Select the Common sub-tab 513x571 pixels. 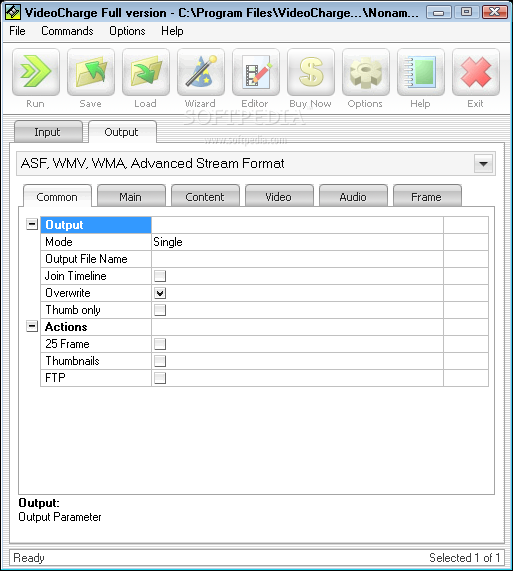pyautogui.click(x=57, y=197)
